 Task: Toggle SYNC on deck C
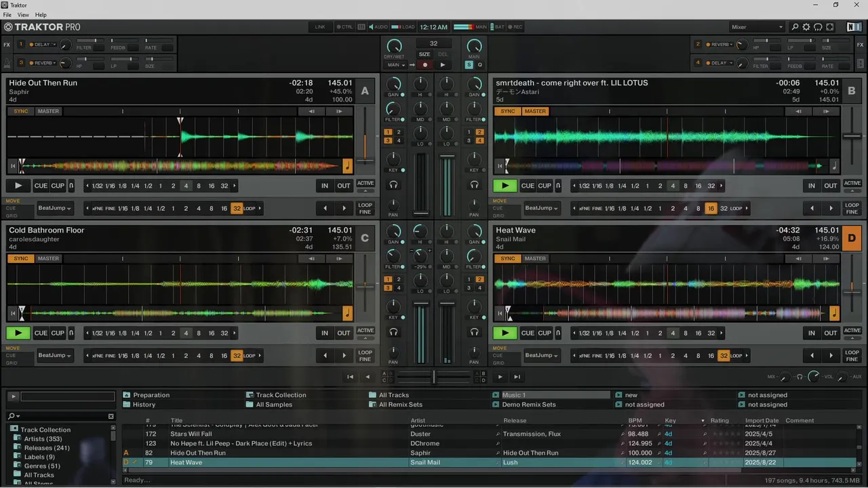pos(21,258)
